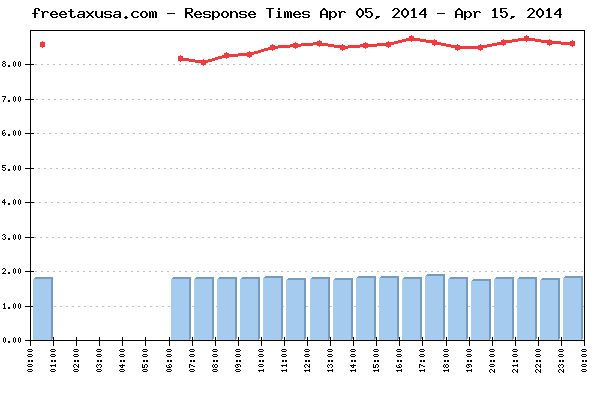Select the blue bar between 07:00 and 08:00
The height and width of the screenshot is (400, 595).
204,309
